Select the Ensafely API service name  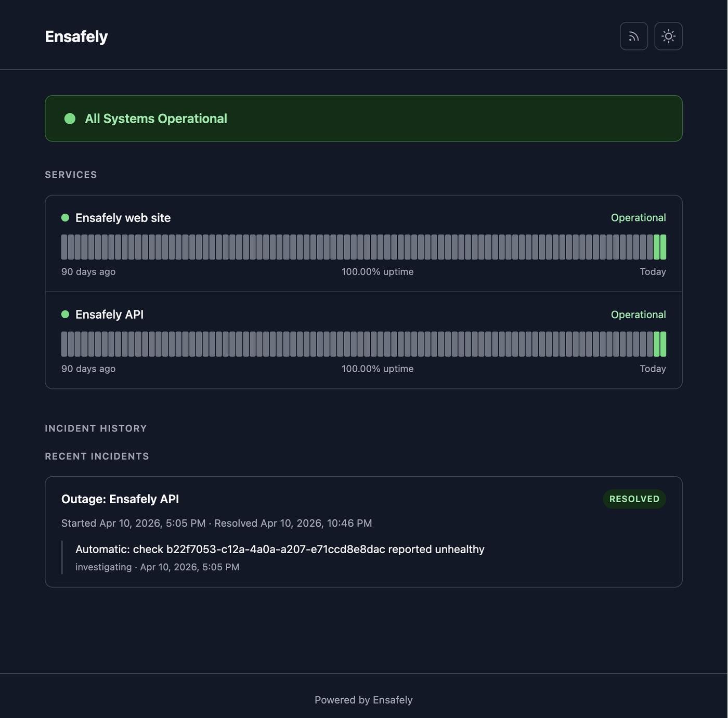pos(109,315)
